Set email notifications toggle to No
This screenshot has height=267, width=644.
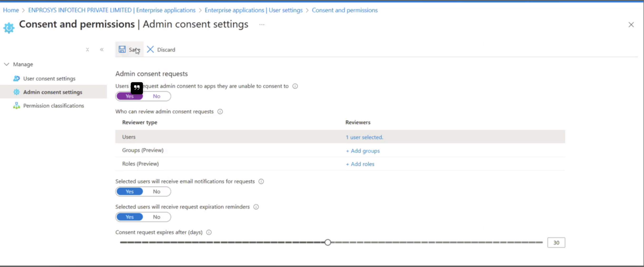(156, 191)
